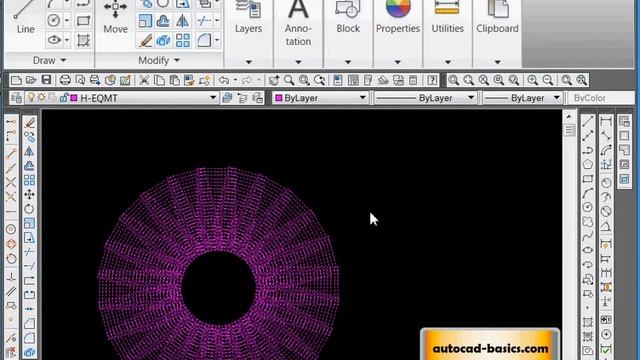Click the magenta ByLayer color swatch

[x=279, y=98]
